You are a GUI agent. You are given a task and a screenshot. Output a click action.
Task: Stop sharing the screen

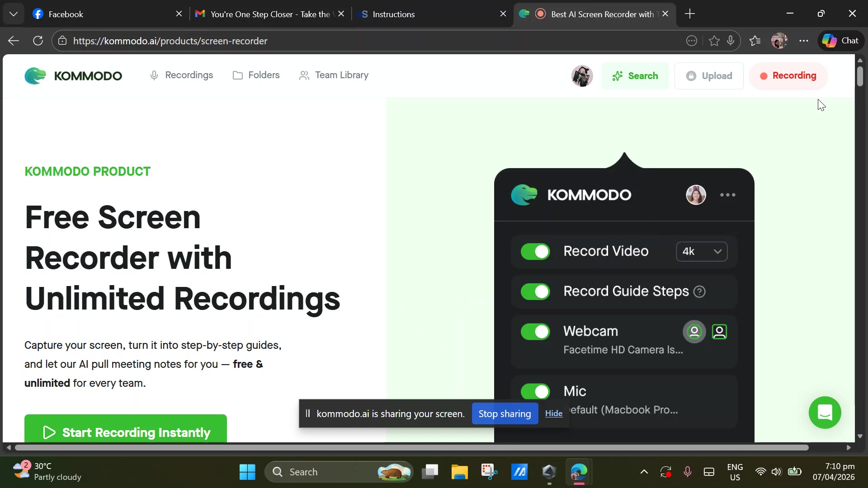[505, 414]
